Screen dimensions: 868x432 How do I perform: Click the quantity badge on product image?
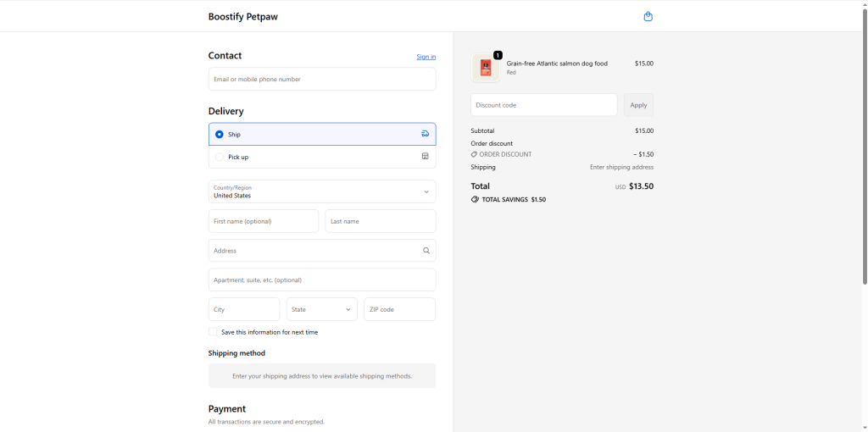498,55
